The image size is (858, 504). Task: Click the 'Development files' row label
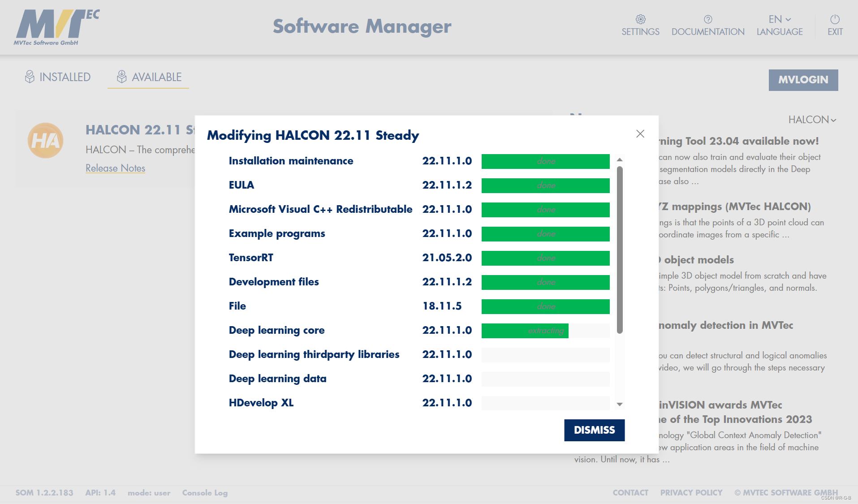(x=274, y=282)
